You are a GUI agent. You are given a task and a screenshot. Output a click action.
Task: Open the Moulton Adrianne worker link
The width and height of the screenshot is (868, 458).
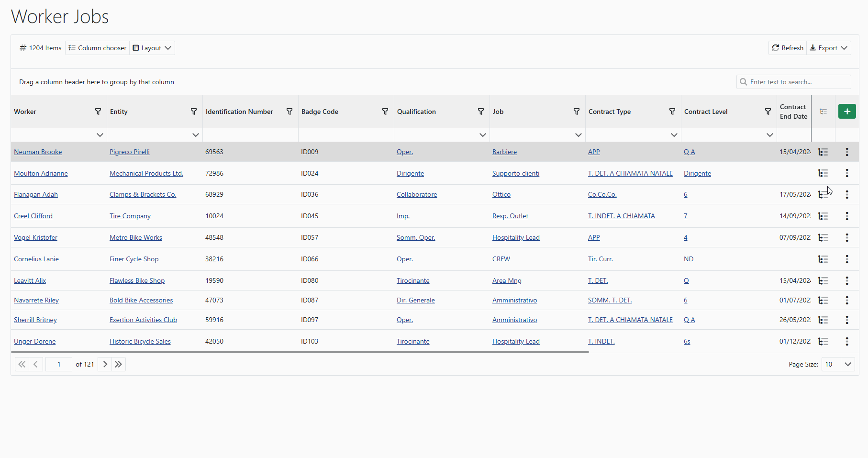click(41, 173)
